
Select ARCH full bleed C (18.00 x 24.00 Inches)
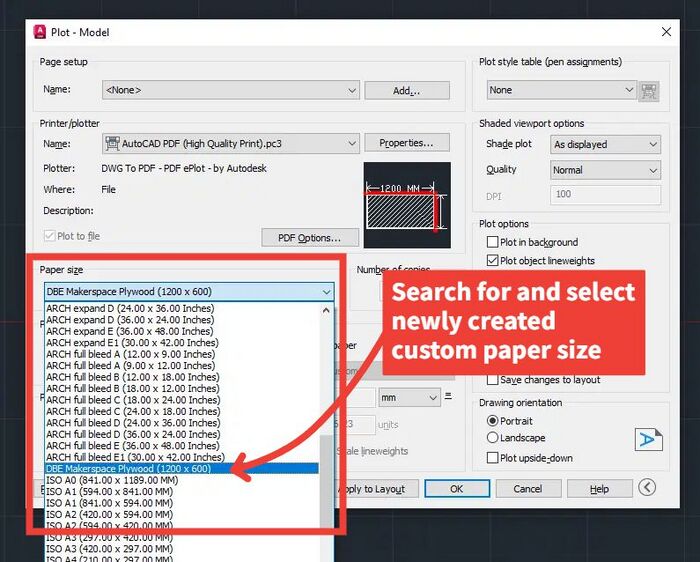pyautogui.click(x=182, y=400)
